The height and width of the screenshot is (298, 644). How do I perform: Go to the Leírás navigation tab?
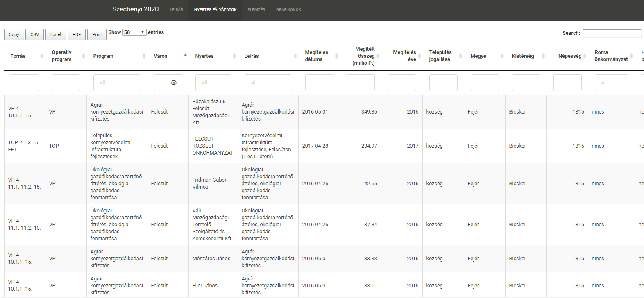(x=177, y=10)
